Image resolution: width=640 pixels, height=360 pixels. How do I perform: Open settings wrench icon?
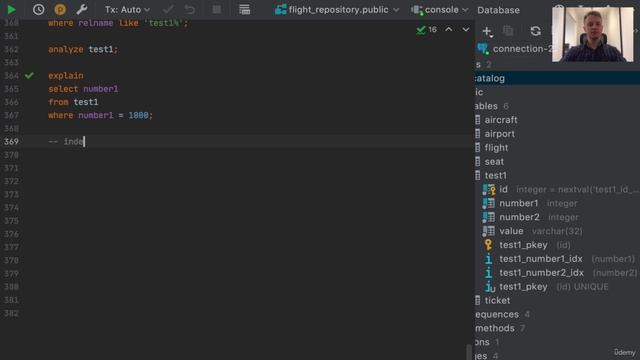[x=82, y=9]
